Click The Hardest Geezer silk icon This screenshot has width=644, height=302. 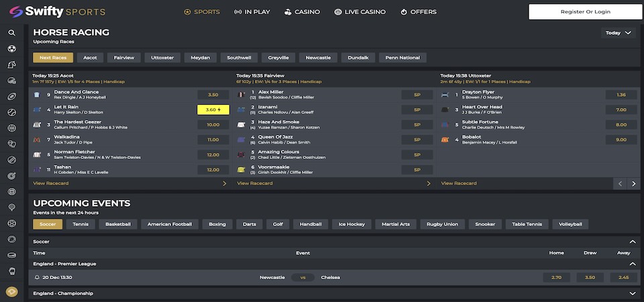click(37, 125)
